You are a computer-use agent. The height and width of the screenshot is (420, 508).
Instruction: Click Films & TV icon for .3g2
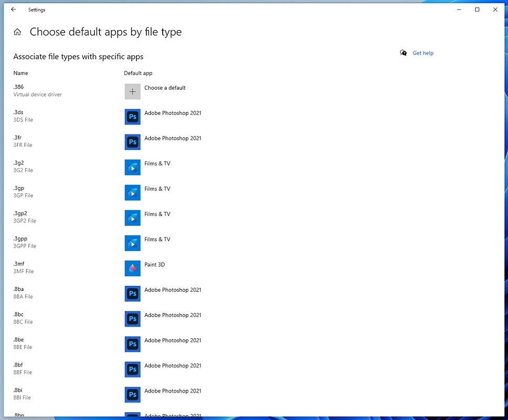click(132, 167)
